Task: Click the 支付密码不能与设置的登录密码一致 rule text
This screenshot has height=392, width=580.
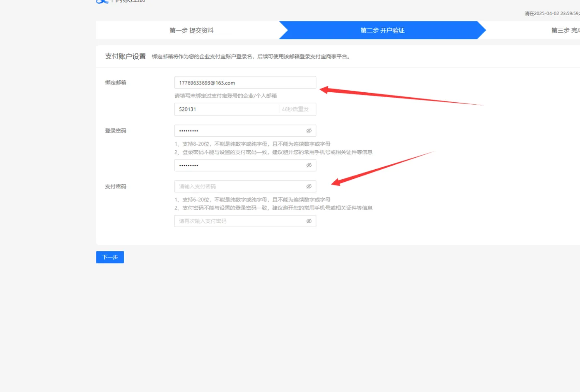Action: tap(273, 208)
